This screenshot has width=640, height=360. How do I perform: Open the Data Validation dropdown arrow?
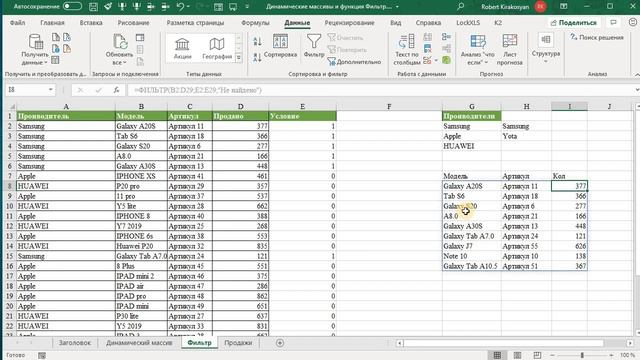click(x=436, y=61)
